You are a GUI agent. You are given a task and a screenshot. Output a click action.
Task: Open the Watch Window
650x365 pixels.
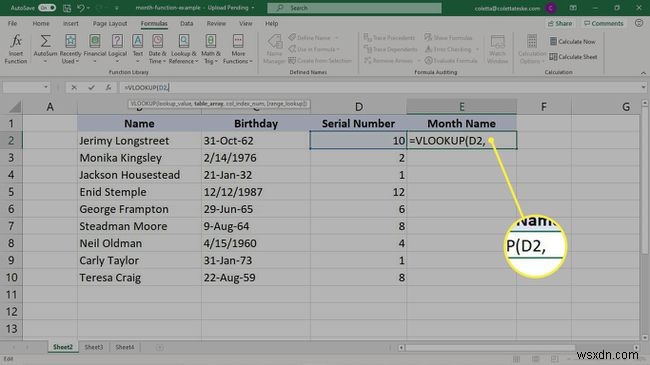tap(497, 49)
